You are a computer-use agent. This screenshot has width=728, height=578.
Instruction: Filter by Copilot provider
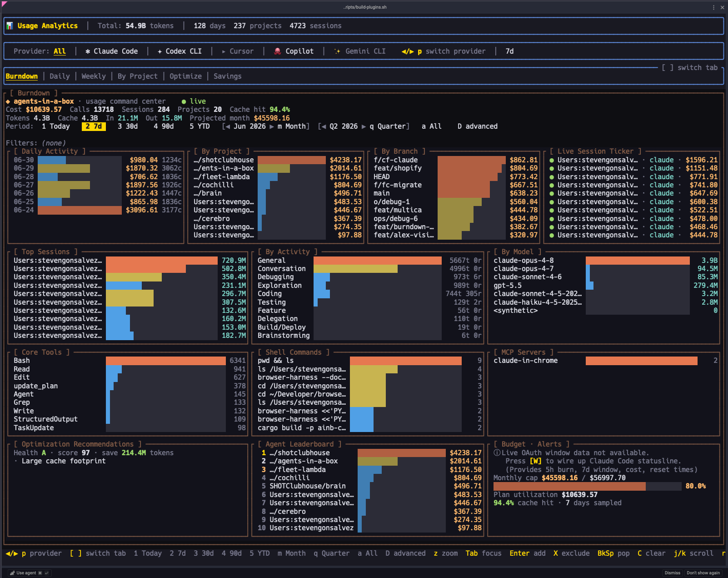(x=294, y=51)
